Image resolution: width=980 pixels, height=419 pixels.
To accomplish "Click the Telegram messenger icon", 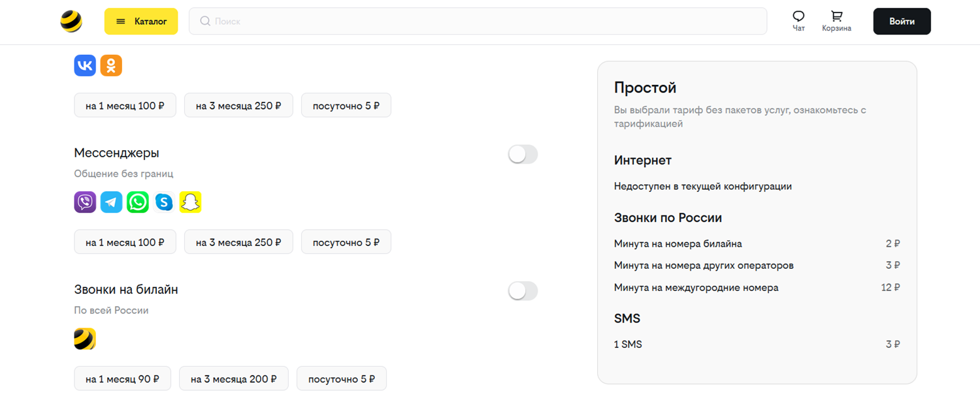I will (111, 202).
